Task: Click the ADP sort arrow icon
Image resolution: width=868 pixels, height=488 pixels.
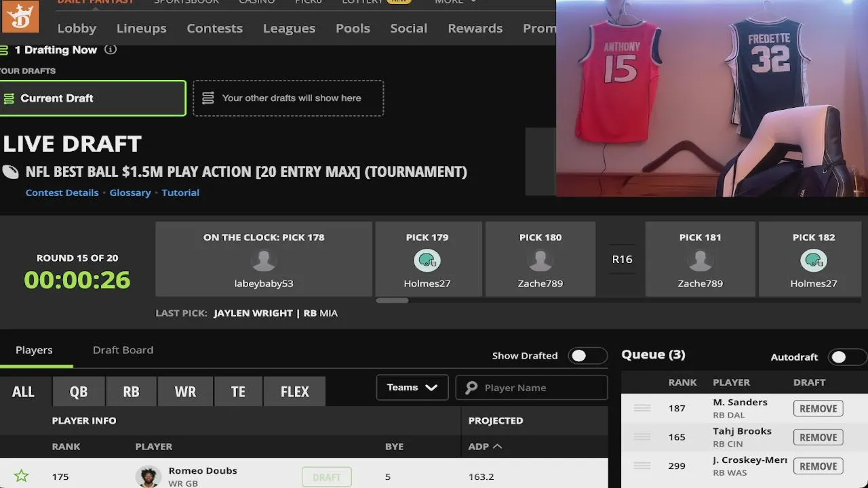Action: coord(497,446)
